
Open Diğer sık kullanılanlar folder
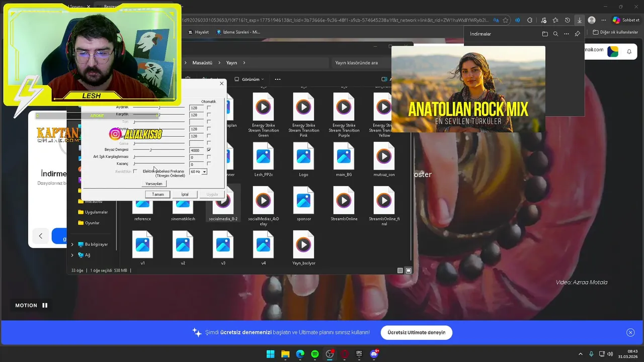coord(615,32)
